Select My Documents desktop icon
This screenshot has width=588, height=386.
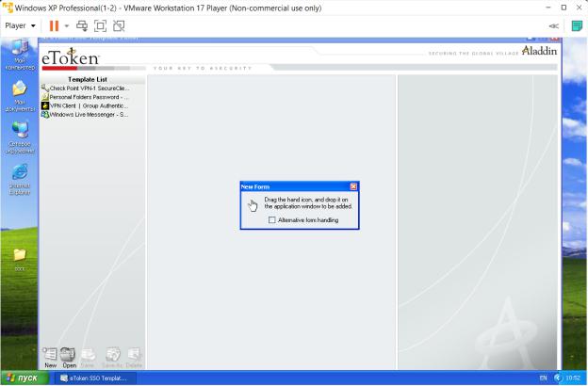point(20,96)
